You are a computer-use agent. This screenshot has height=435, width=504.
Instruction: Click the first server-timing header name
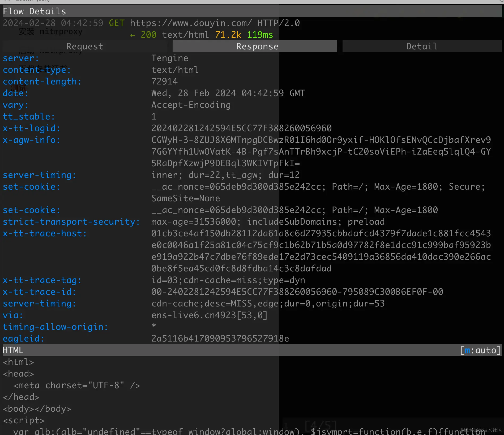tap(39, 175)
